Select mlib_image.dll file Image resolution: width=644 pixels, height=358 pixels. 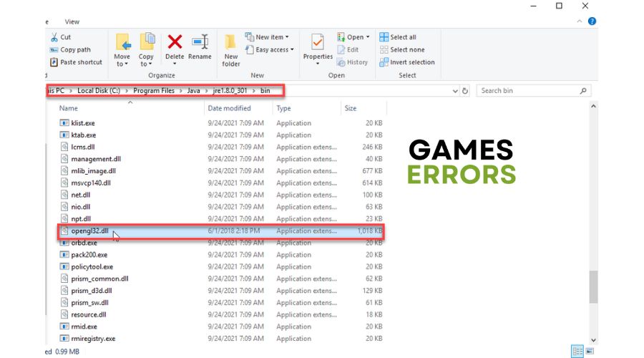pyautogui.click(x=220, y=170)
